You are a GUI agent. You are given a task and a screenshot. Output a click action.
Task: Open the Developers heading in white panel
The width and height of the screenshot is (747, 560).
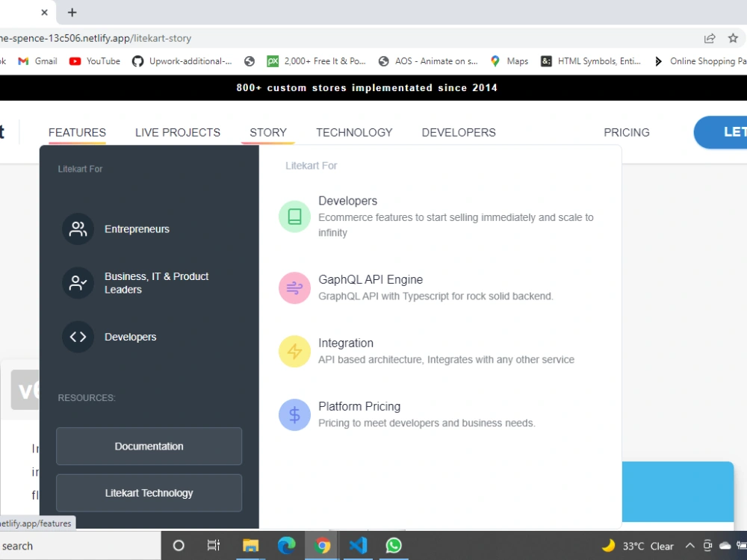point(348,201)
